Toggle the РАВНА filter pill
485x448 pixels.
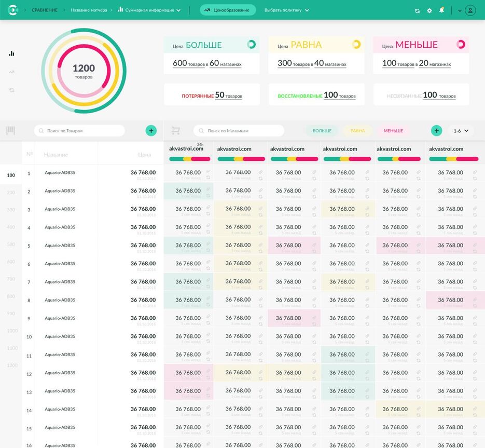(357, 131)
